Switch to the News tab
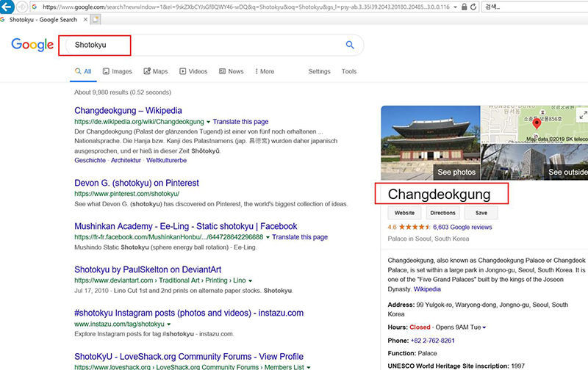This screenshot has width=588, height=370. click(x=232, y=71)
